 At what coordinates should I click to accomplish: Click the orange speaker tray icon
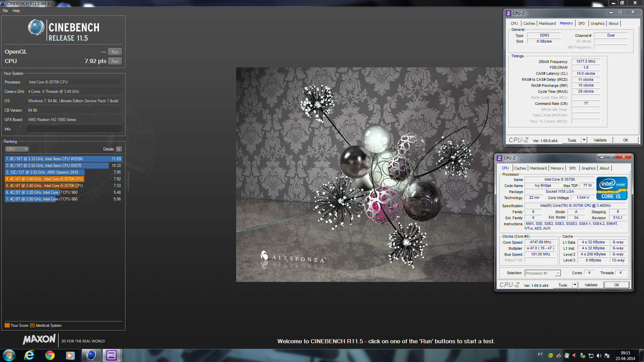click(x=575, y=356)
